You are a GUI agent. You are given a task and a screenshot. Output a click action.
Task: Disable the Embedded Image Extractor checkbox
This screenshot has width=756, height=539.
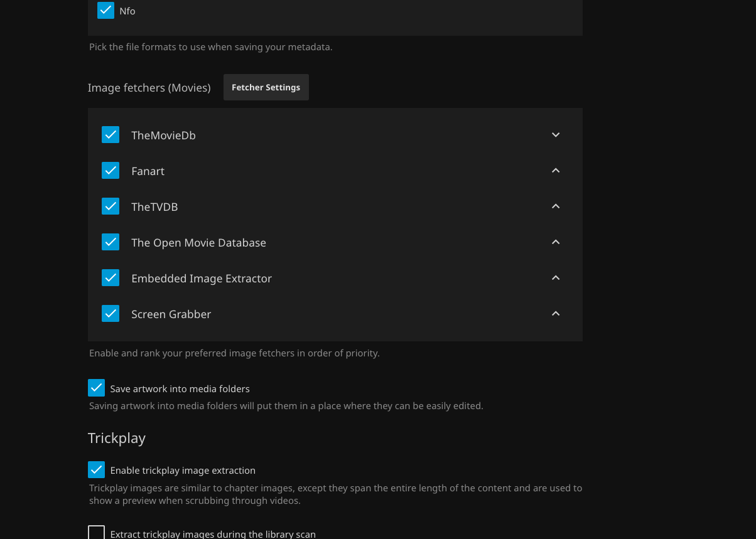[x=111, y=278]
